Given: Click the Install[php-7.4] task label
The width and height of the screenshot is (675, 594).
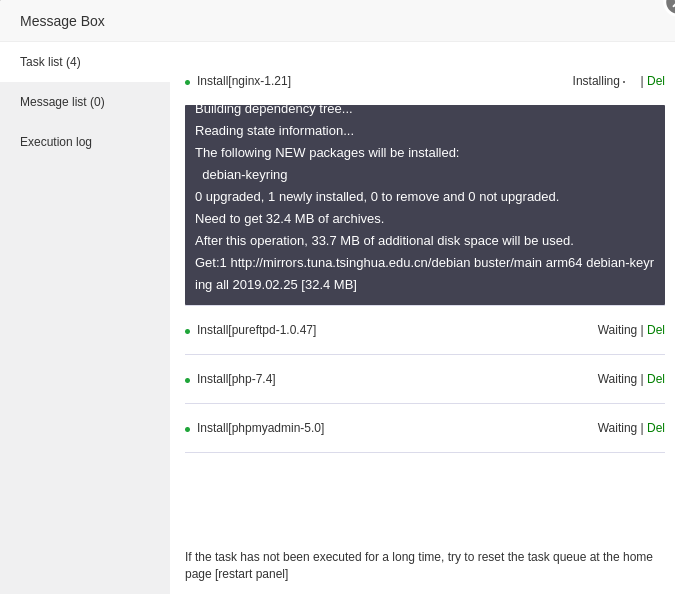Looking at the screenshot, I should click(x=236, y=379).
